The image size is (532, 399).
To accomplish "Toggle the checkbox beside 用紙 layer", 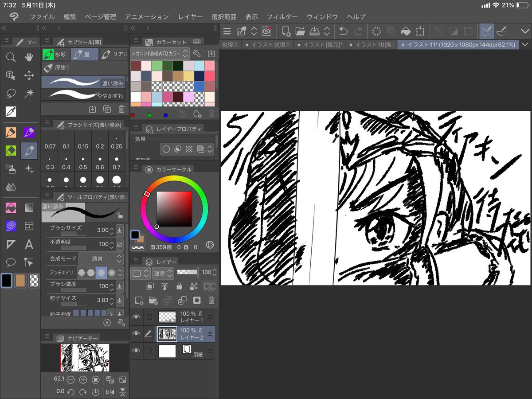I will (149, 351).
